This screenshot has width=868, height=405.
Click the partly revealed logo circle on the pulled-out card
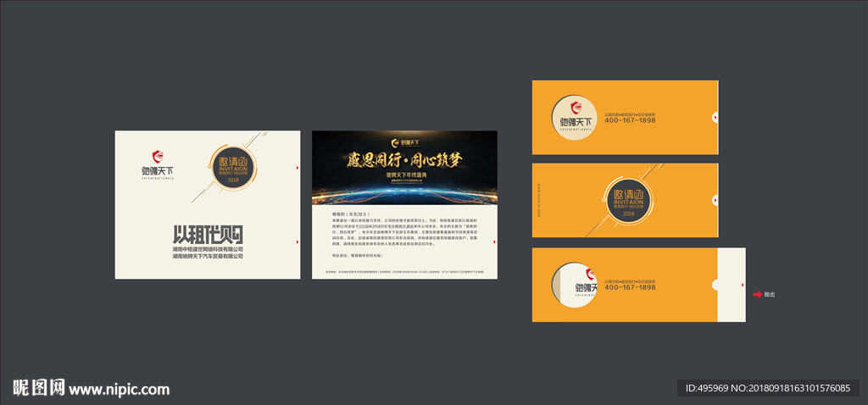(x=575, y=285)
